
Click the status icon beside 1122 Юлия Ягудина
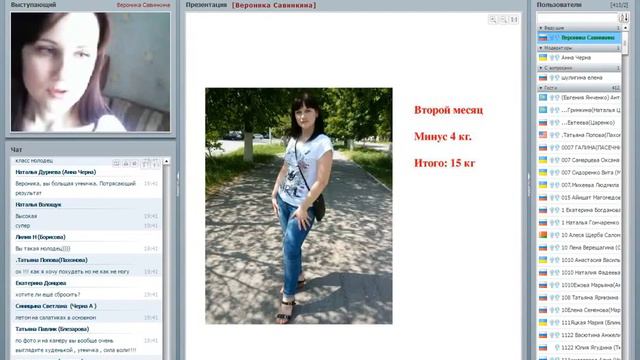[557, 348]
